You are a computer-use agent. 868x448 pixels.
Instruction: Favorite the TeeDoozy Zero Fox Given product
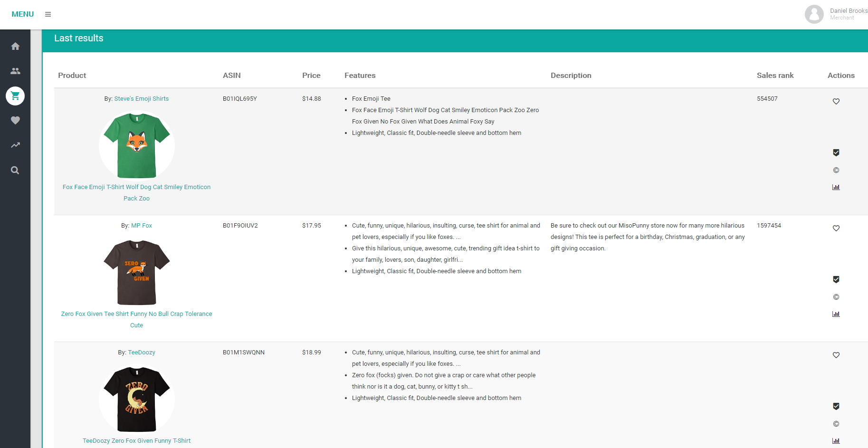coord(836,355)
